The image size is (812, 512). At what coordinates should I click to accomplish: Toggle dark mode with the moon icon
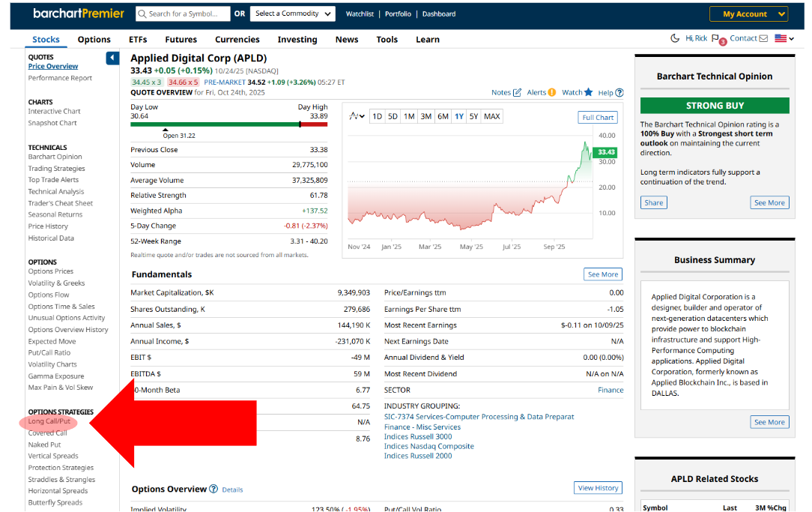(674, 38)
